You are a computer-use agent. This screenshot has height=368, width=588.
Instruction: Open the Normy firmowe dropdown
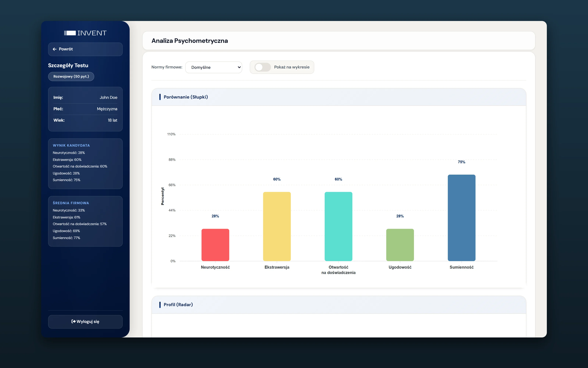(x=214, y=67)
